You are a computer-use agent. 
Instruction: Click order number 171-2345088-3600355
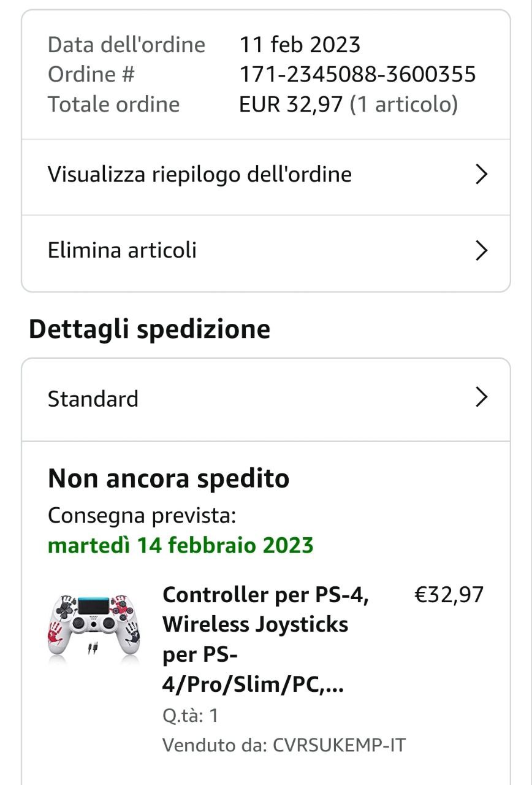pos(357,75)
